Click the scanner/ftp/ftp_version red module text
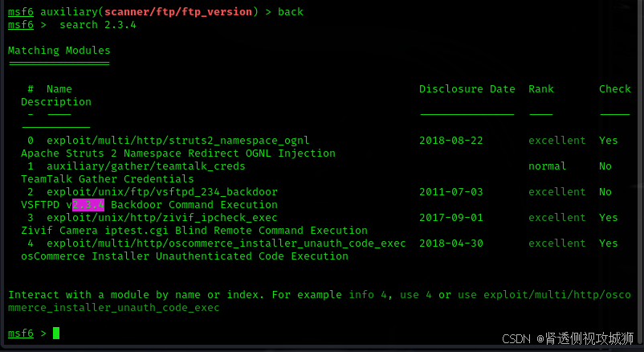This screenshot has height=352, width=644. (x=177, y=12)
